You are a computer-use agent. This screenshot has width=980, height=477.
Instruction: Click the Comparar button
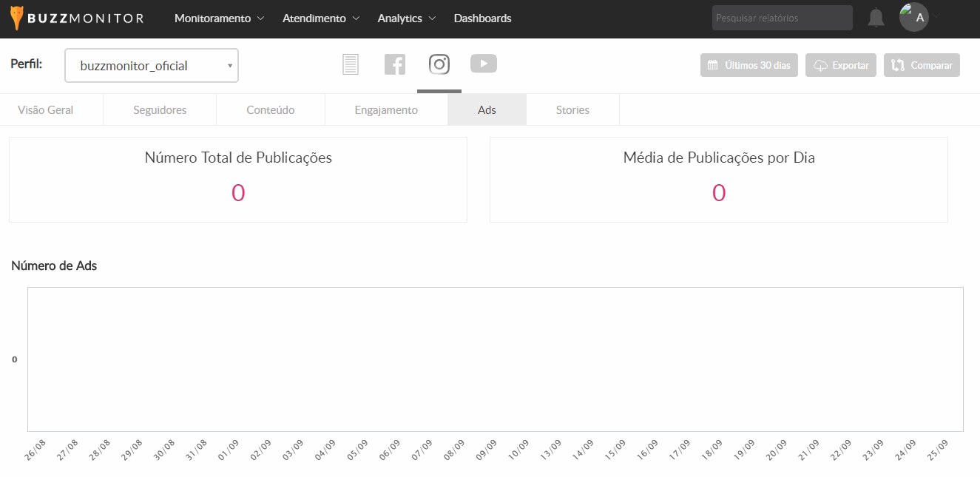click(922, 65)
